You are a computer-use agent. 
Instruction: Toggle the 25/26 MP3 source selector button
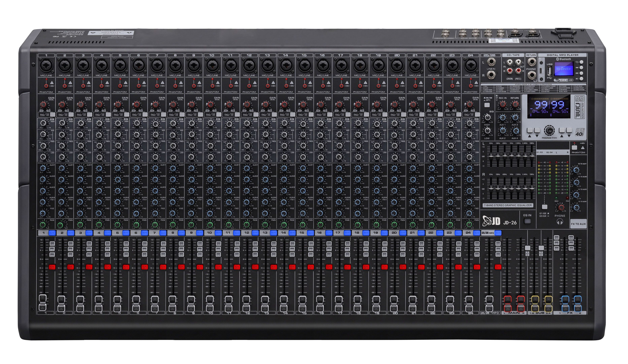pos(487,105)
